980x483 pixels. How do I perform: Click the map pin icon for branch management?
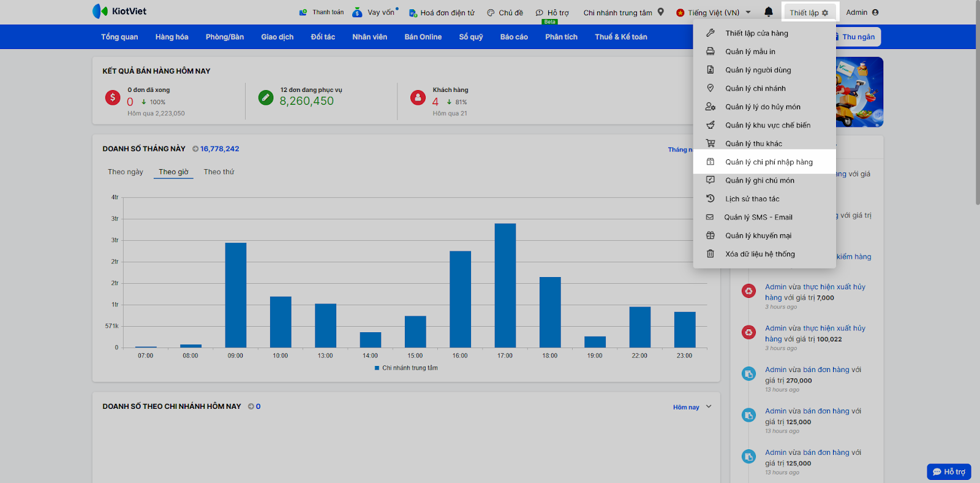[x=710, y=88]
